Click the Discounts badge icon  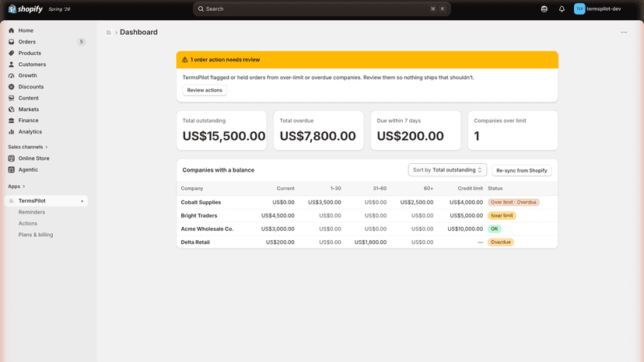[x=12, y=86]
